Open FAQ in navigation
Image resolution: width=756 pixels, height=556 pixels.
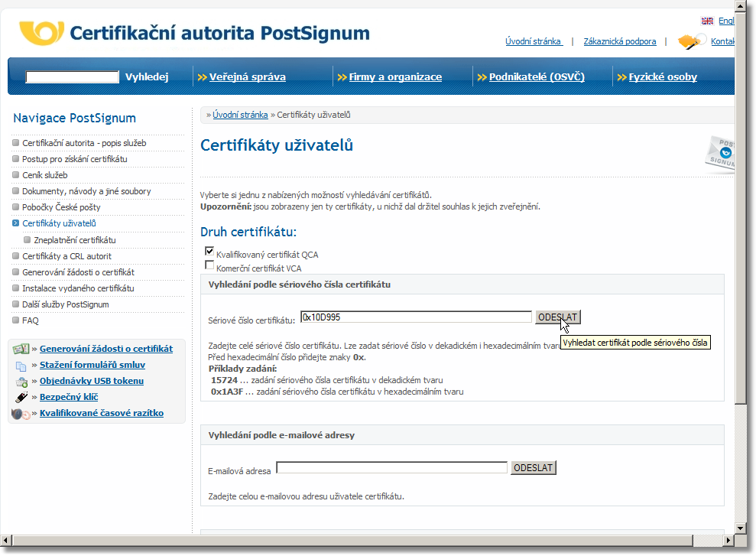[31, 320]
